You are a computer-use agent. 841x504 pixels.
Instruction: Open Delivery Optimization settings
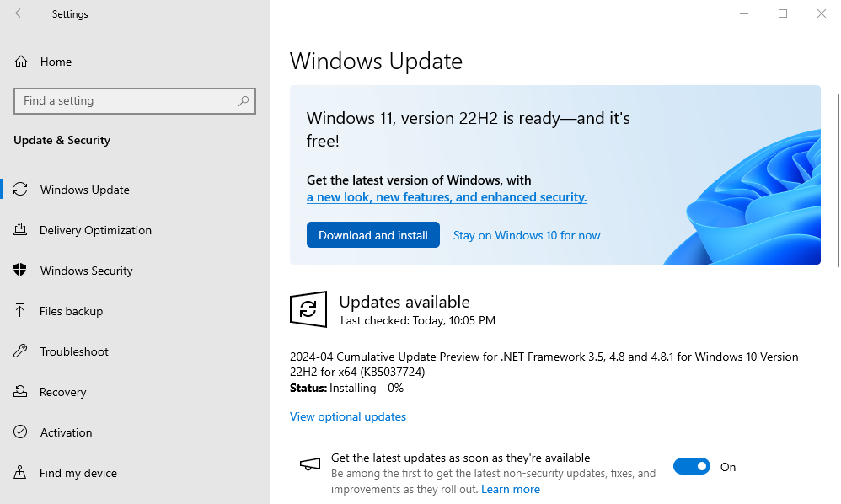[95, 230]
